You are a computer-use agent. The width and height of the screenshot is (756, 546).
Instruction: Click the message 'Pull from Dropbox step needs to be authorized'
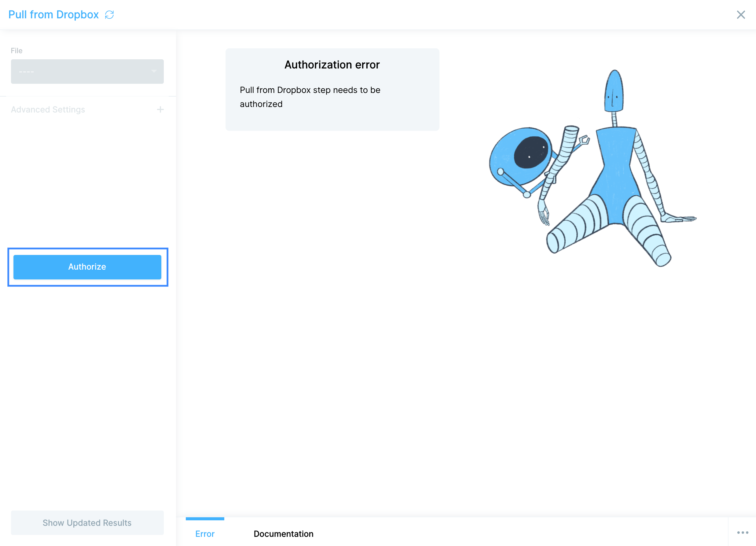click(310, 97)
